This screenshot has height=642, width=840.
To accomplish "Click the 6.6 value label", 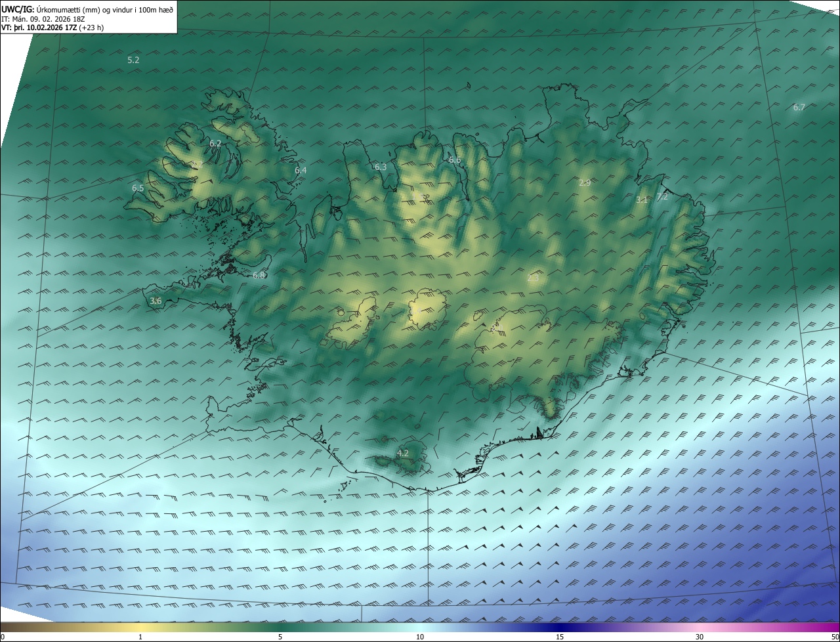I will pyautogui.click(x=455, y=160).
